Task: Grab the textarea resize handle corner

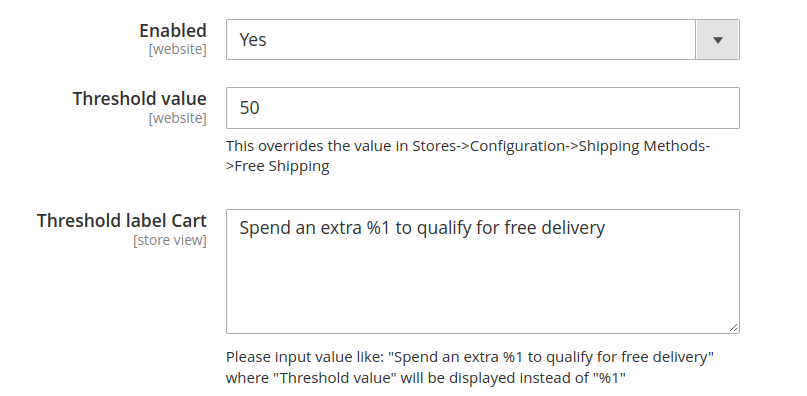Action: point(733,328)
